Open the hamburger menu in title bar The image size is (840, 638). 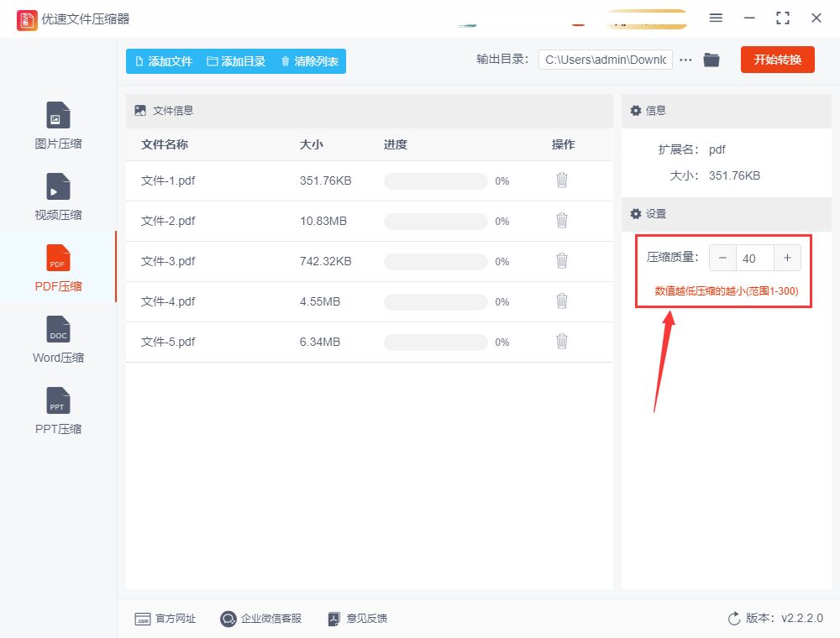click(x=716, y=18)
